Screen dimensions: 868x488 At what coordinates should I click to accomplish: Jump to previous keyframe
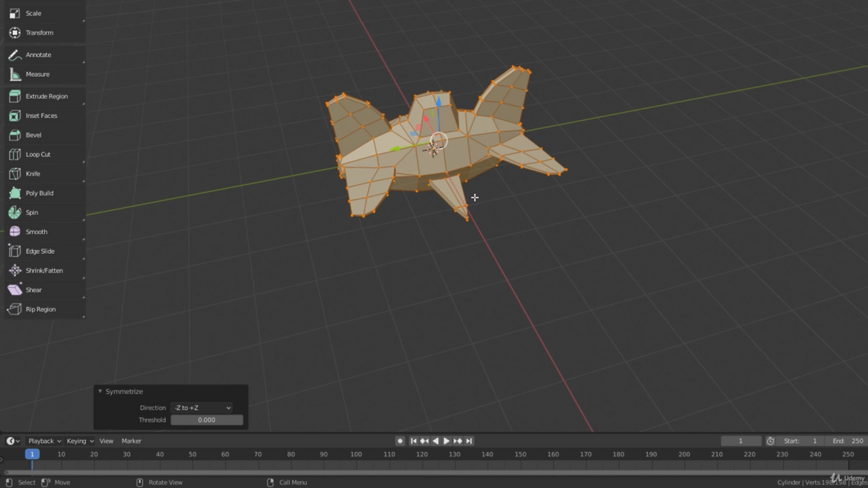tap(425, 441)
